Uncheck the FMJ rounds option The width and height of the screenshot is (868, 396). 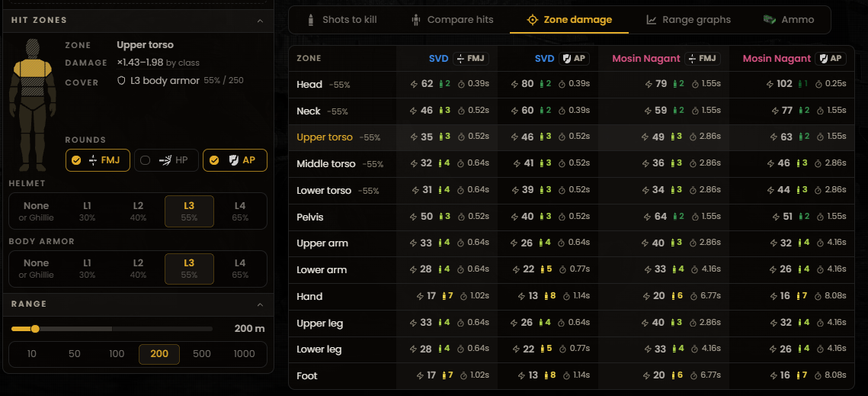pyautogui.click(x=98, y=160)
